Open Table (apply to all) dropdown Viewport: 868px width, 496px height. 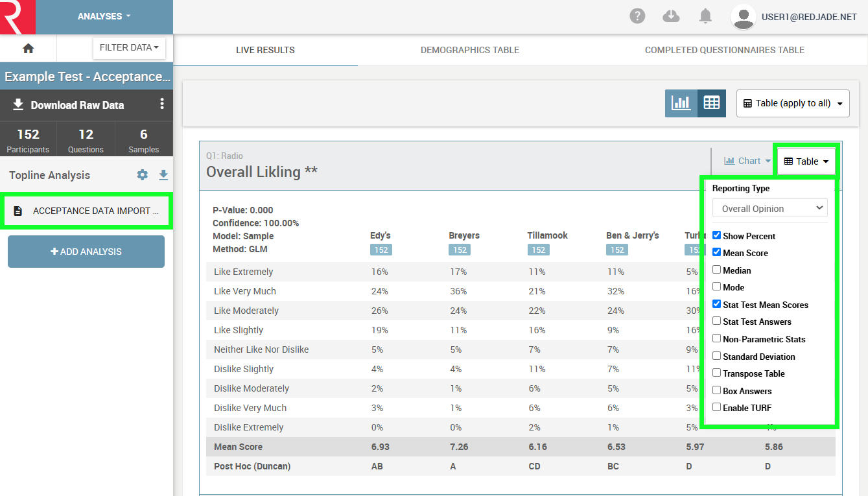[x=793, y=103]
